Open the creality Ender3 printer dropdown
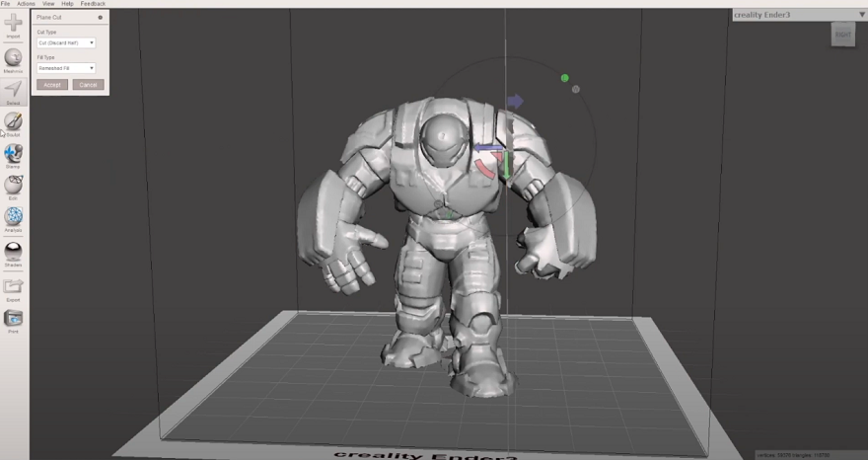The width and height of the screenshot is (868, 460). pyautogui.click(x=799, y=15)
